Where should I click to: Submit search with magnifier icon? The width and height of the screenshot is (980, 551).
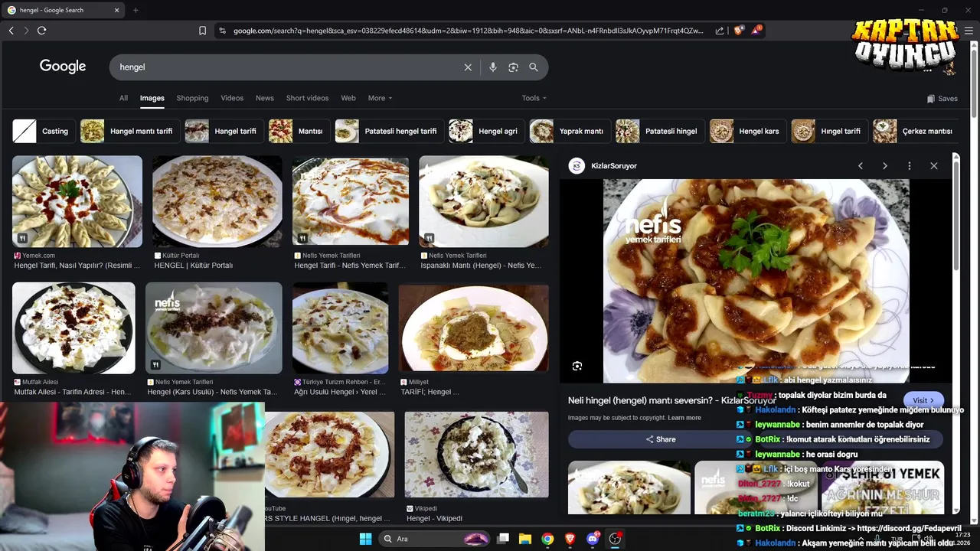pyautogui.click(x=534, y=67)
